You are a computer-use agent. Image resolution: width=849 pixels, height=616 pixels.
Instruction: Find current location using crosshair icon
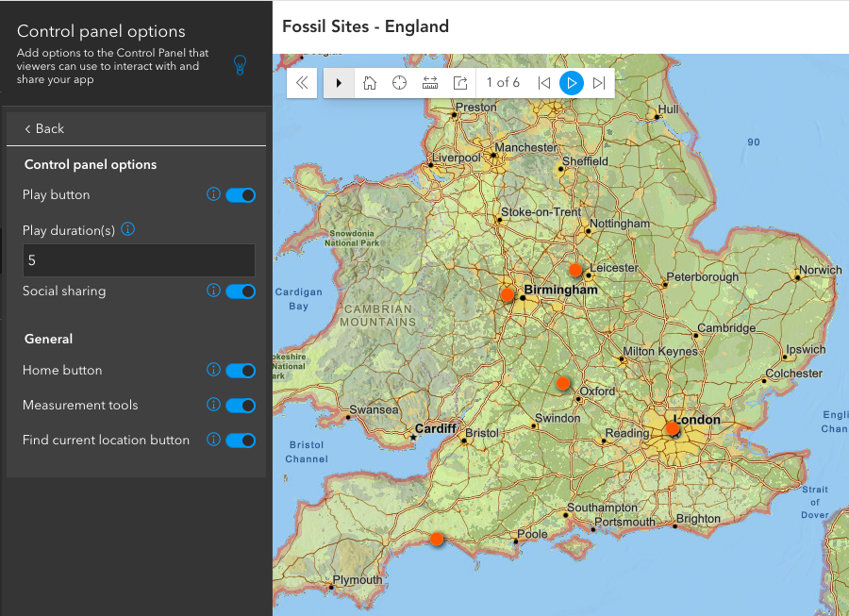point(400,83)
